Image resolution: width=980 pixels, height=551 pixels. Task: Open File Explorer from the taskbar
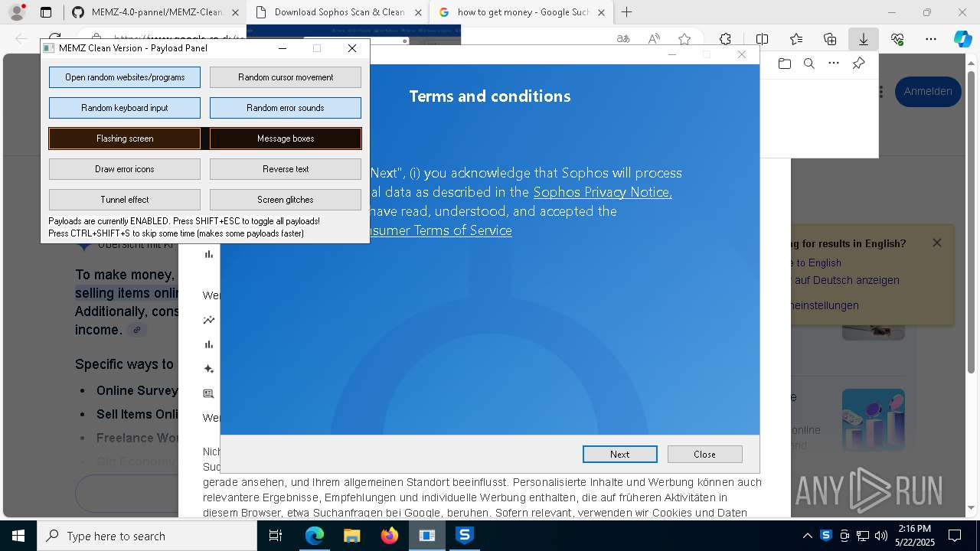351,536
